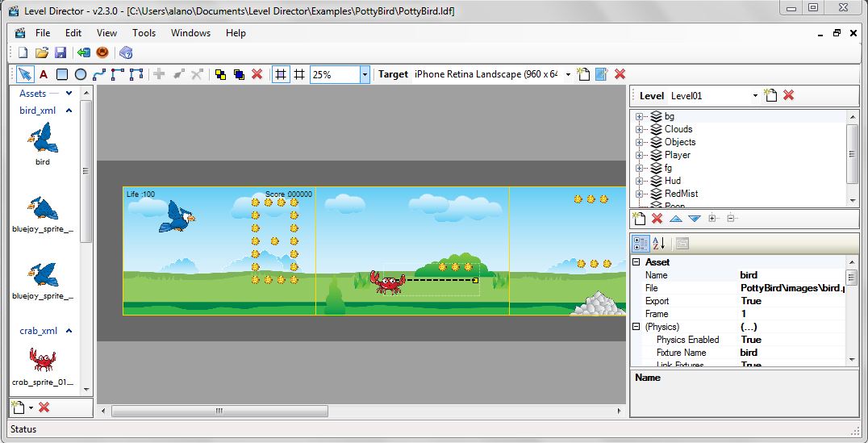Open the Assets panel chevron menu
The image size is (868, 443).
(69, 94)
